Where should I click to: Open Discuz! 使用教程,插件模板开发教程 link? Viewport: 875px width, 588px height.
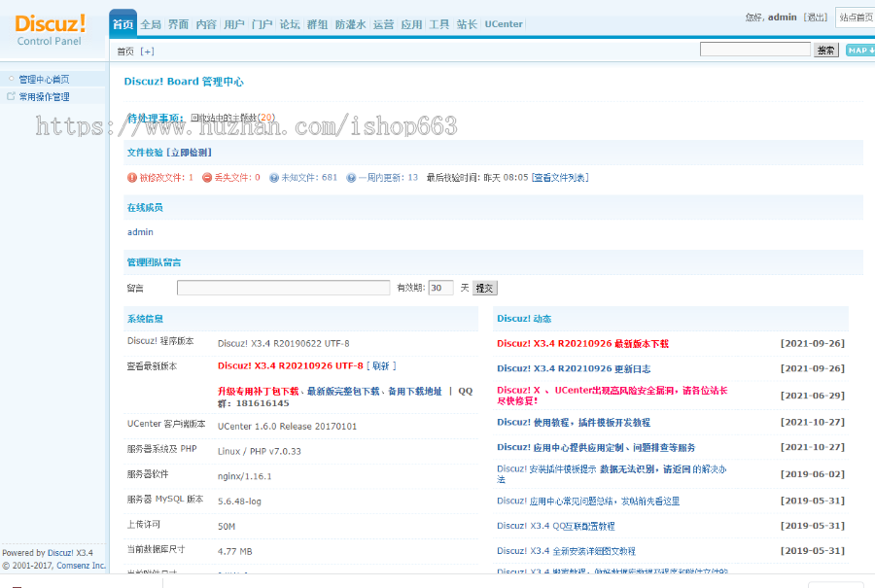(574, 423)
